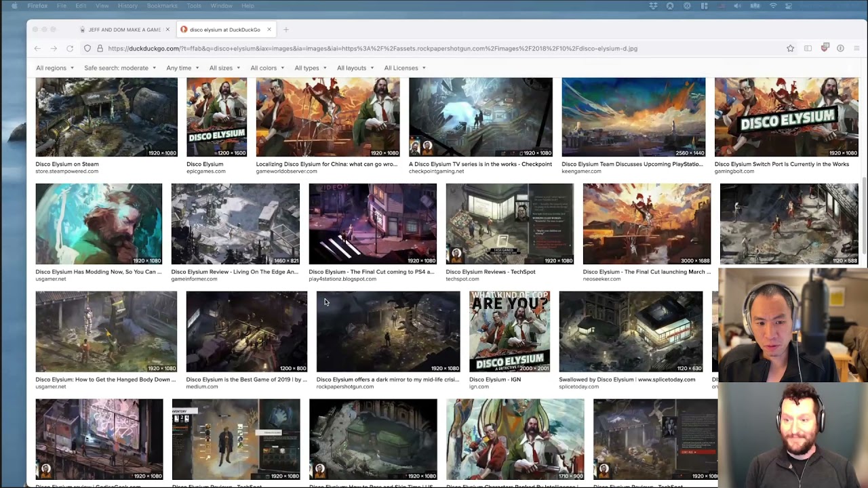Open the History menu

coord(127,6)
